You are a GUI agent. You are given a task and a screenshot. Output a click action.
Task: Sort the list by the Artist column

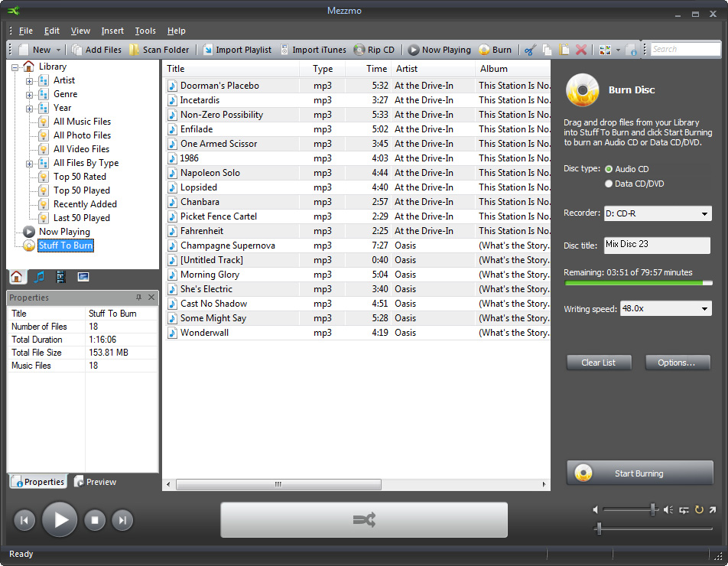coord(433,69)
